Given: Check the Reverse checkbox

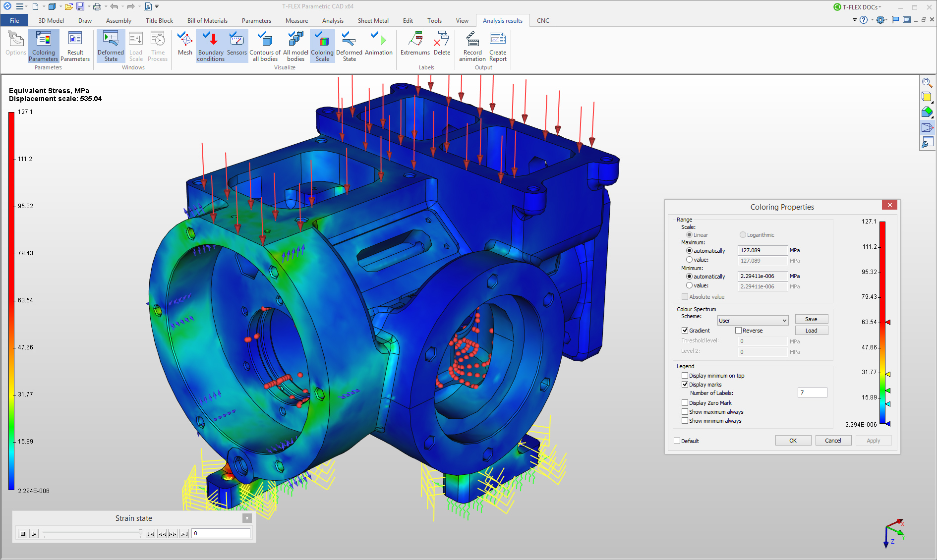Looking at the screenshot, I should tap(738, 331).
